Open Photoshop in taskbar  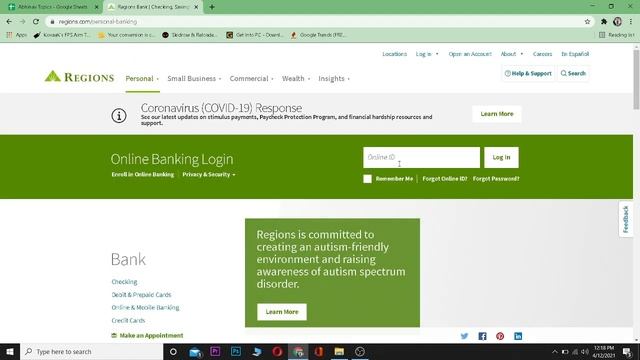pos(236,351)
